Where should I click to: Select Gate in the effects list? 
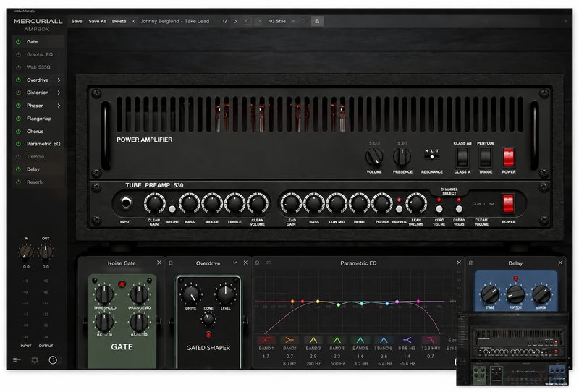tap(32, 42)
